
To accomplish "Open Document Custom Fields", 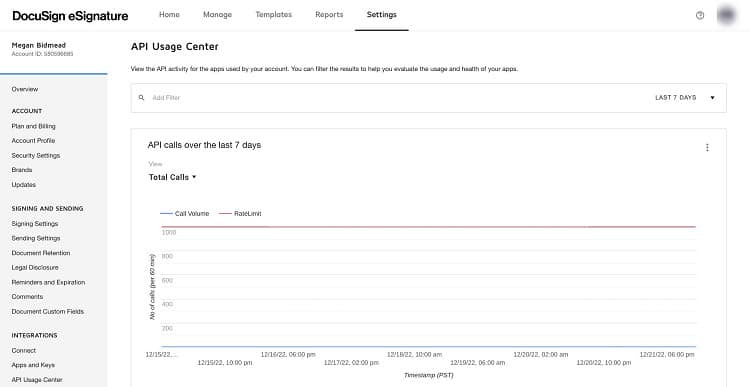I will (x=48, y=311).
